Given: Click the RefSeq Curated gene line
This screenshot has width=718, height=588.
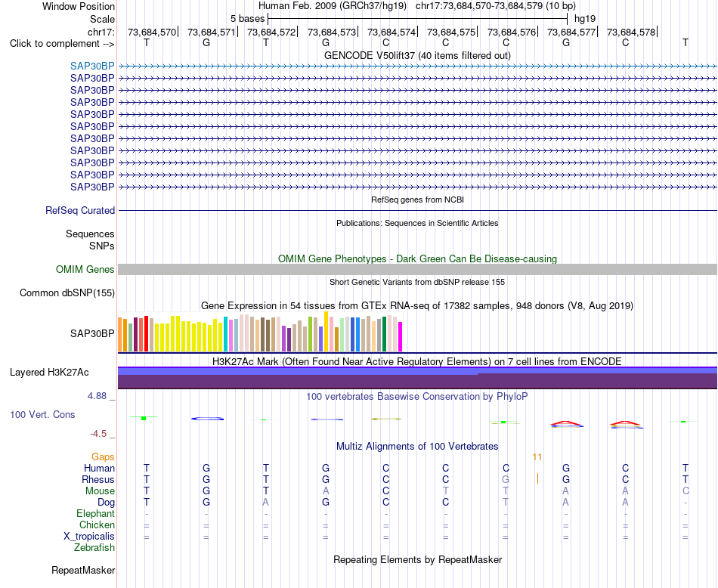Looking at the screenshot, I should click(417, 210).
